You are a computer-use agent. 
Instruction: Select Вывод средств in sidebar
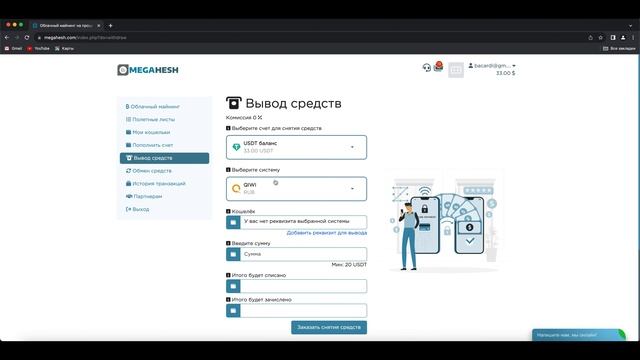pyautogui.click(x=164, y=158)
